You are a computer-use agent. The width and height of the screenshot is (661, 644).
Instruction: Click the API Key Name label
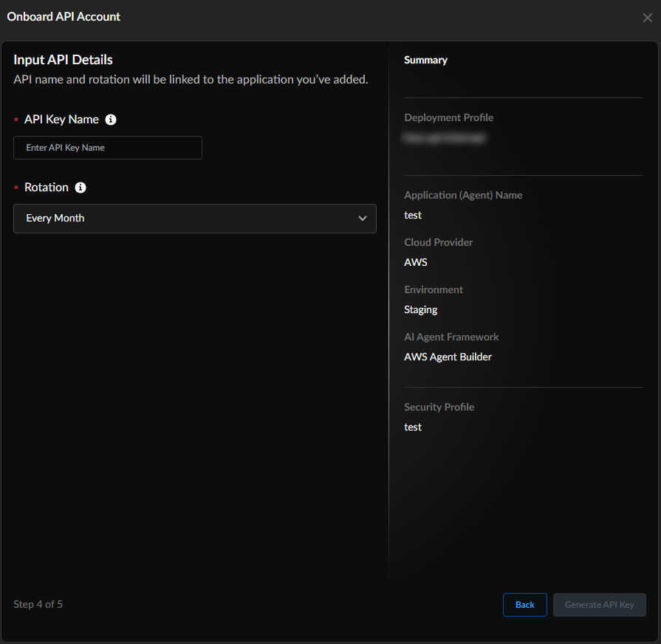click(61, 120)
